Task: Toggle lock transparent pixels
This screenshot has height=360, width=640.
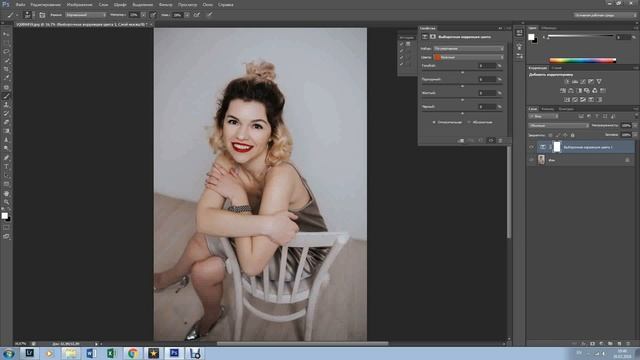Action: tap(550, 135)
